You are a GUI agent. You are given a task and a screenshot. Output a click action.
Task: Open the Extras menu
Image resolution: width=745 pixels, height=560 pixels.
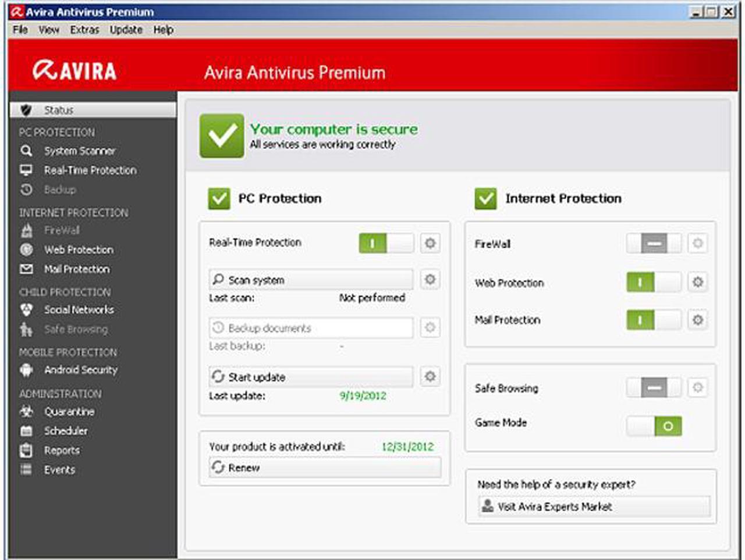[84, 30]
